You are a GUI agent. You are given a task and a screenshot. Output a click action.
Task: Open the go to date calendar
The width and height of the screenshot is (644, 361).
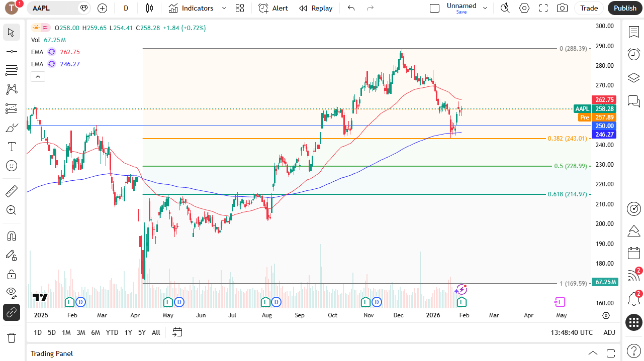click(x=177, y=332)
